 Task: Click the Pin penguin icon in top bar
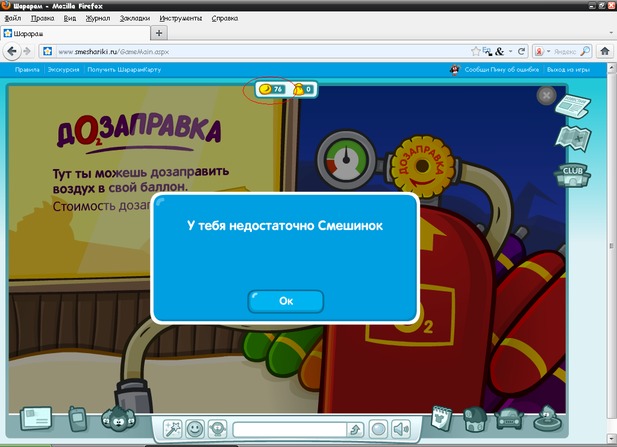(455, 70)
